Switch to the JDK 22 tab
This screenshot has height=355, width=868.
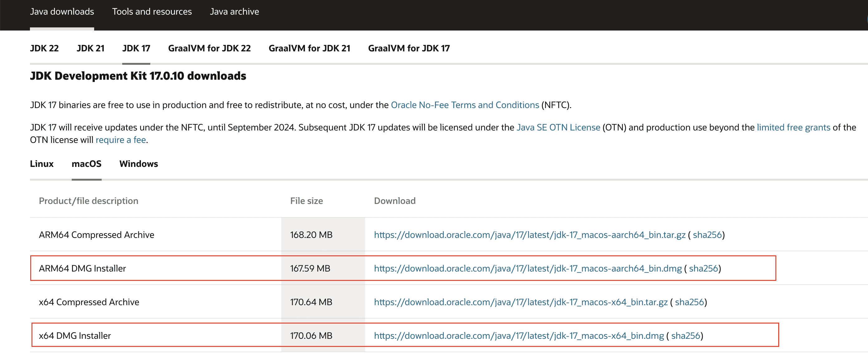pos(44,48)
